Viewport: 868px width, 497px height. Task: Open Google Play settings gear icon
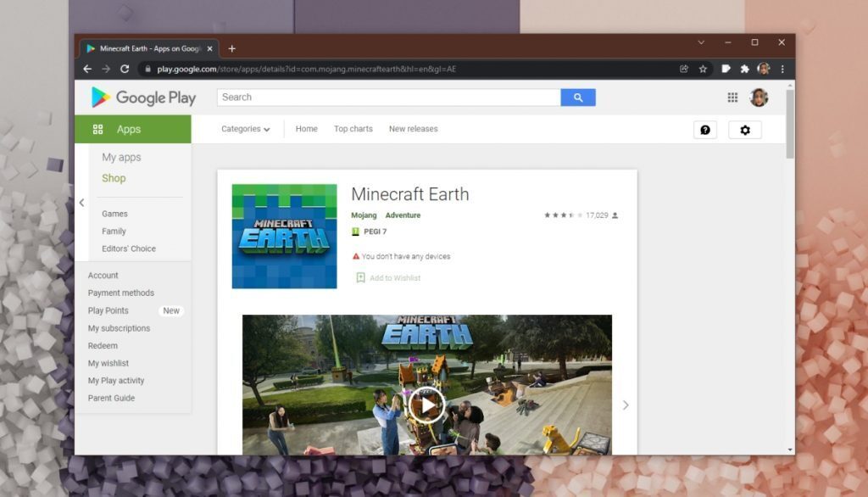coord(744,129)
